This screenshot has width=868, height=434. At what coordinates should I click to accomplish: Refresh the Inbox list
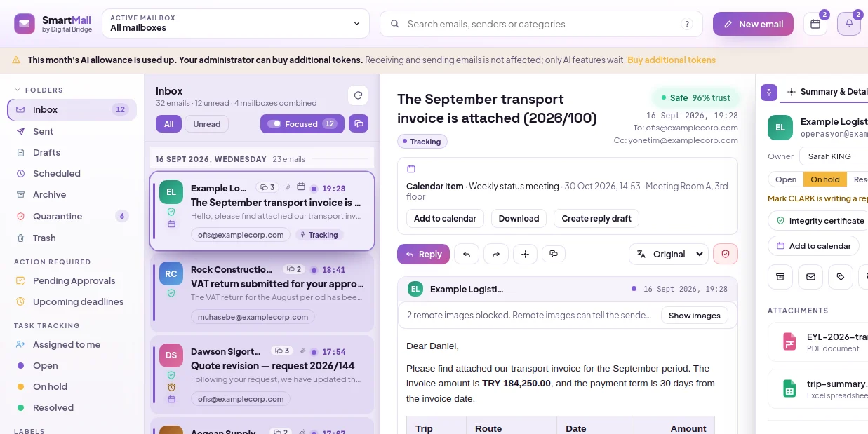pyautogui.click(x=358, y=95)
